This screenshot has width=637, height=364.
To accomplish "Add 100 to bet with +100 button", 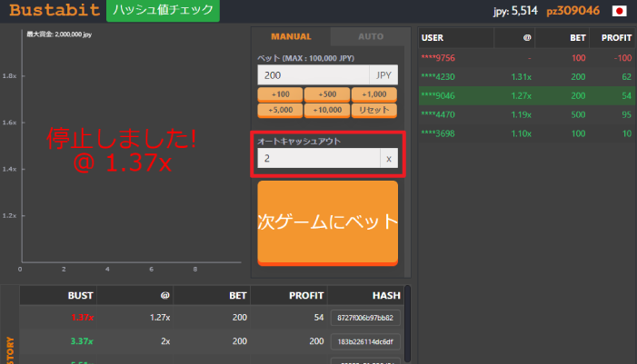I will click(x=280, y=94).
